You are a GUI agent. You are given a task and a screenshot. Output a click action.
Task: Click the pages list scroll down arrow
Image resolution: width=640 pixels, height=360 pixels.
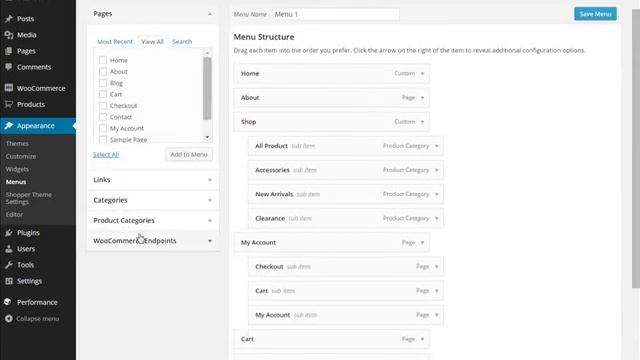coord(207,137)
